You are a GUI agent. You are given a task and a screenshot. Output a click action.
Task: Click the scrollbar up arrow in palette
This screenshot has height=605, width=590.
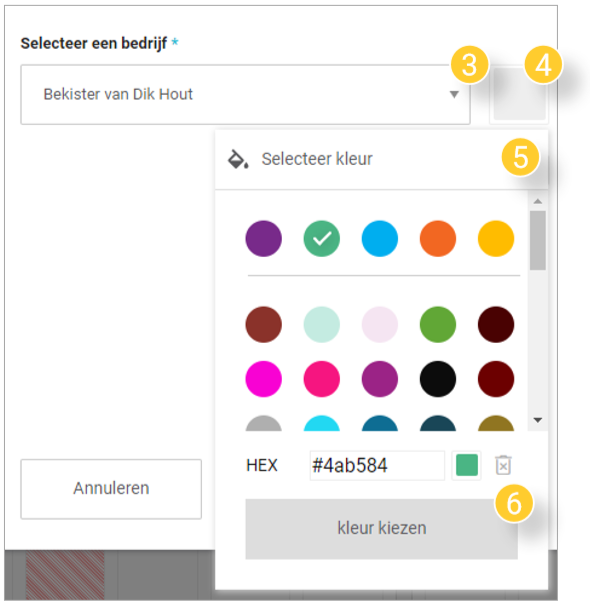(x=538, y=201)
